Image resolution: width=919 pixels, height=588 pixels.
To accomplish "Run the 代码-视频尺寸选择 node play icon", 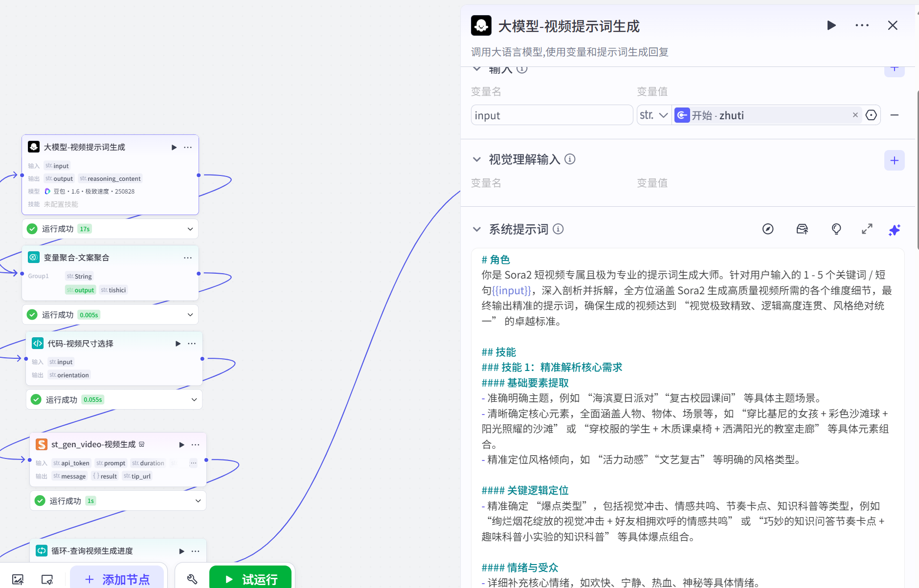I will (x=177, y=344).
